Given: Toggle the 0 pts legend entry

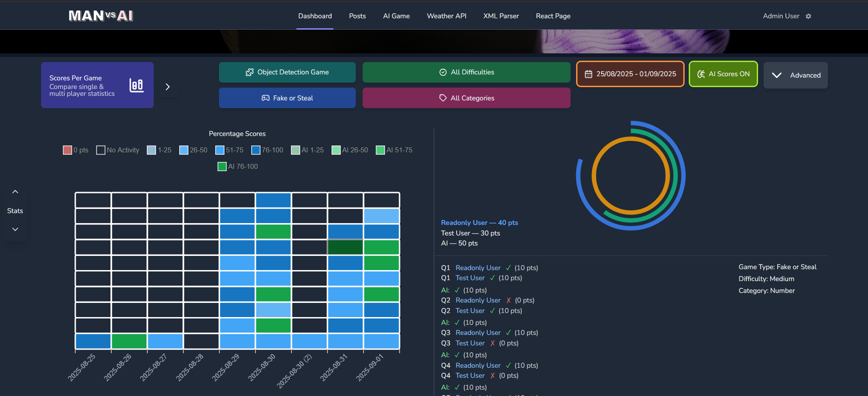Looking at the screenshot, I should click(76, 150).
